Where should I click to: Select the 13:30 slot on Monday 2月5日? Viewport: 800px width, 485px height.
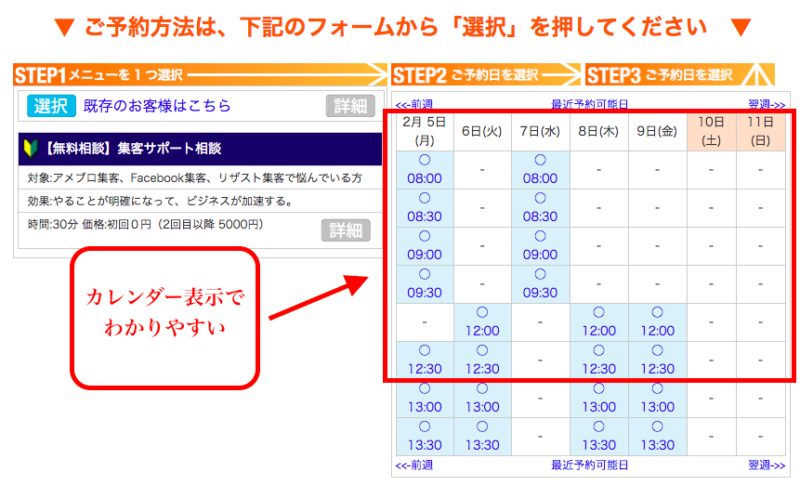coord(424,437)
